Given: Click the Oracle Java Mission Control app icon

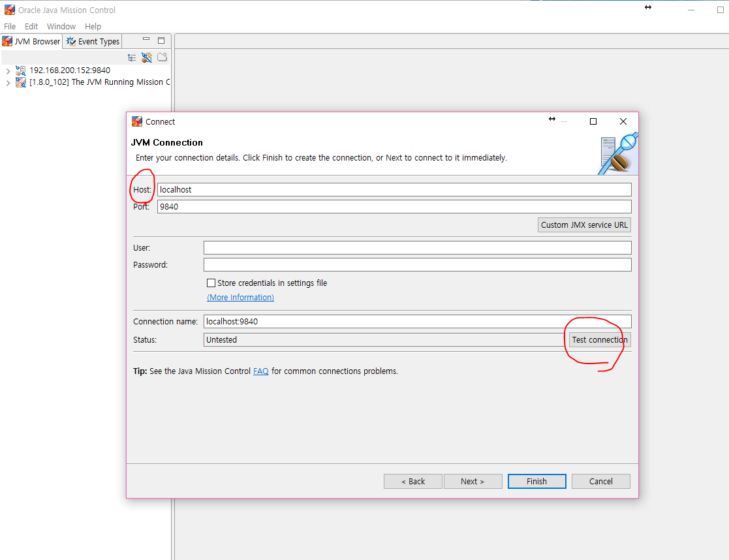Looking at the screenshot, I should (x=9, y=10).
